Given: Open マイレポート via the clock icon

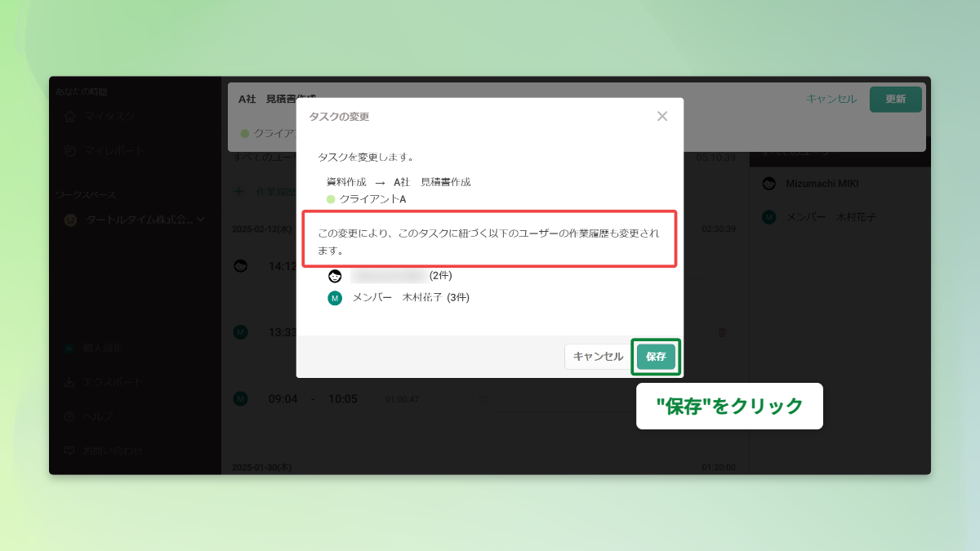Looking at the screenshot, I should click(x=70, y=151).
